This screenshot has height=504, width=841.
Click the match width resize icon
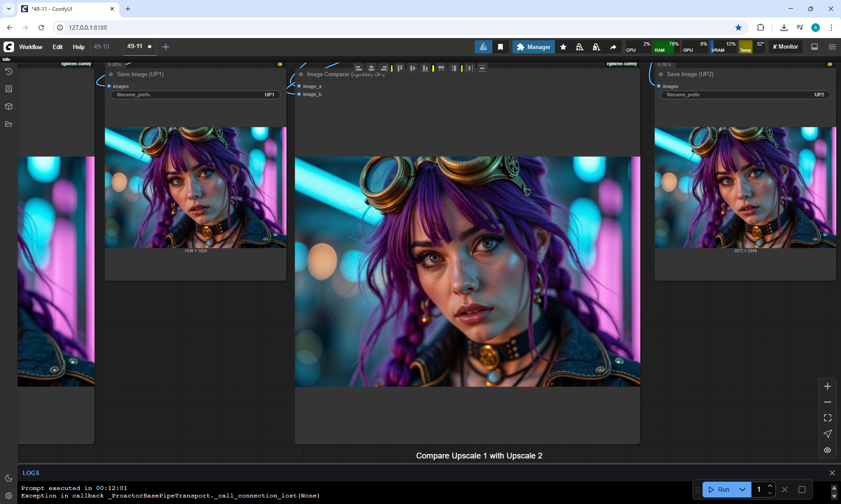coord(441,68)
